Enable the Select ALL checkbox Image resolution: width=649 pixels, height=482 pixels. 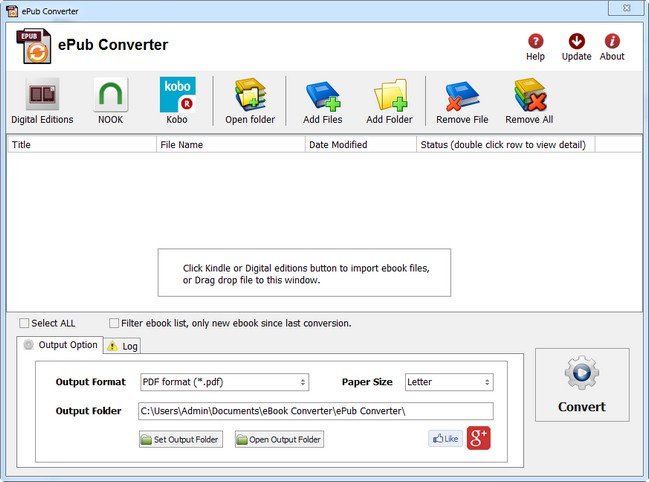click(x=24, y=323)
